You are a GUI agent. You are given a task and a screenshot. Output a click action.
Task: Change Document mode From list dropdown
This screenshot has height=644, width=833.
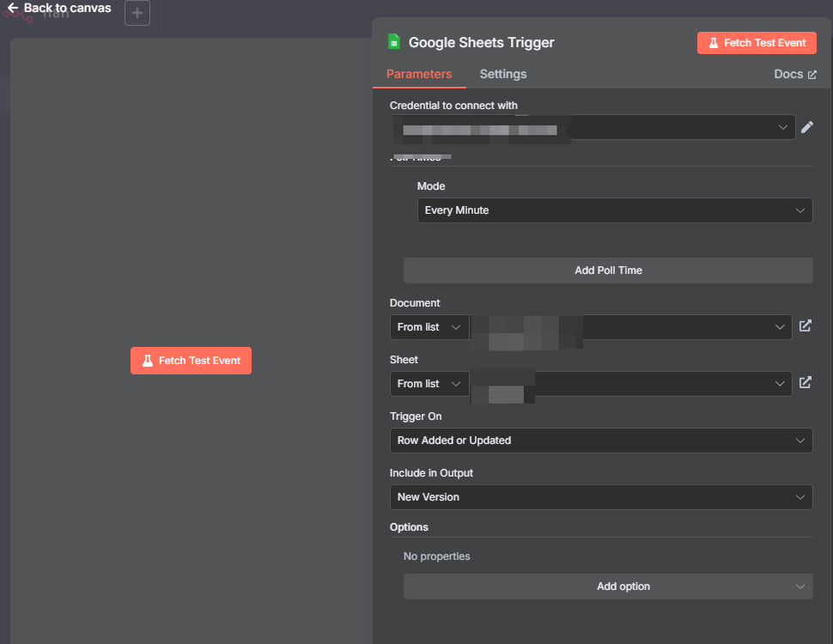(429, 327)
